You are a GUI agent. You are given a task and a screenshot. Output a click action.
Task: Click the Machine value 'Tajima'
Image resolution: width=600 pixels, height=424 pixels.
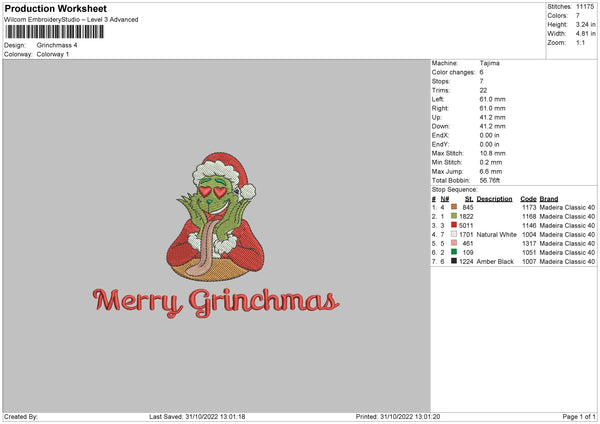click(x=489, y=63)
